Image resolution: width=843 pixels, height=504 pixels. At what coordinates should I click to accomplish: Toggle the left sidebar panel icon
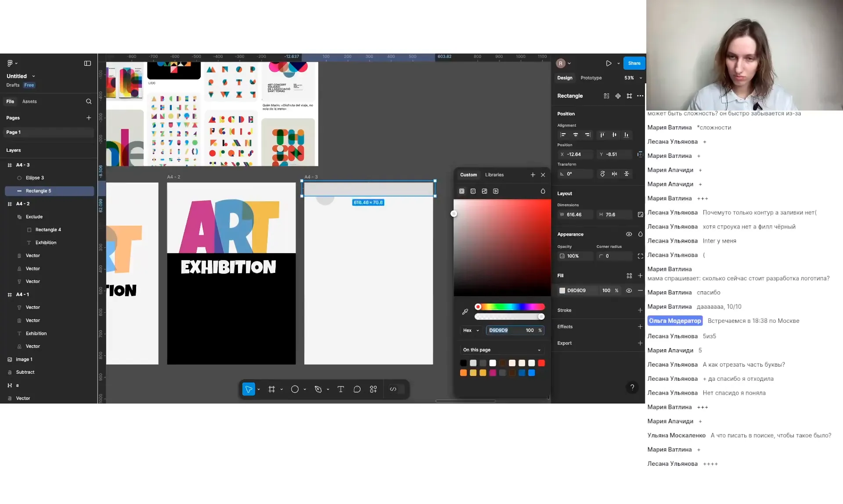tap(87, 63)
